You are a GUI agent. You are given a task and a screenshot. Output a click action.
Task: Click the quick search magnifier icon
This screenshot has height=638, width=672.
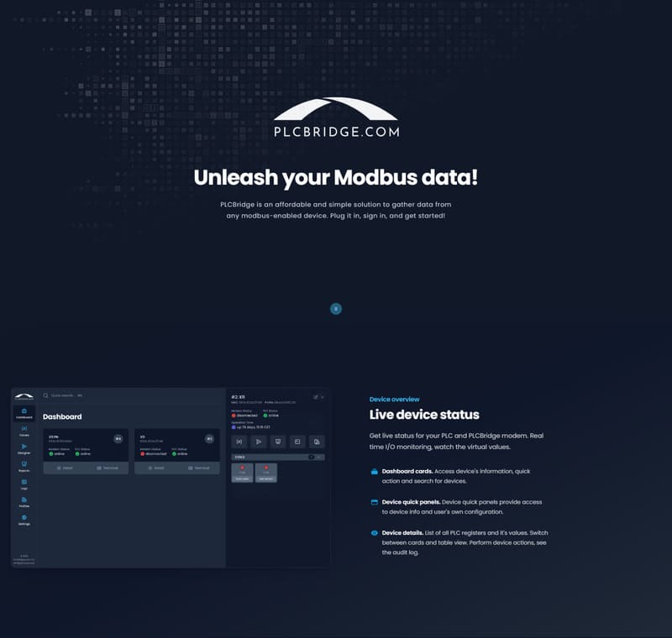point(45,395)
